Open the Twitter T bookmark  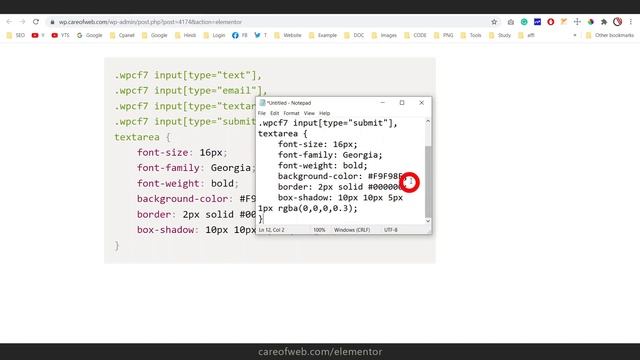[260, 36]
